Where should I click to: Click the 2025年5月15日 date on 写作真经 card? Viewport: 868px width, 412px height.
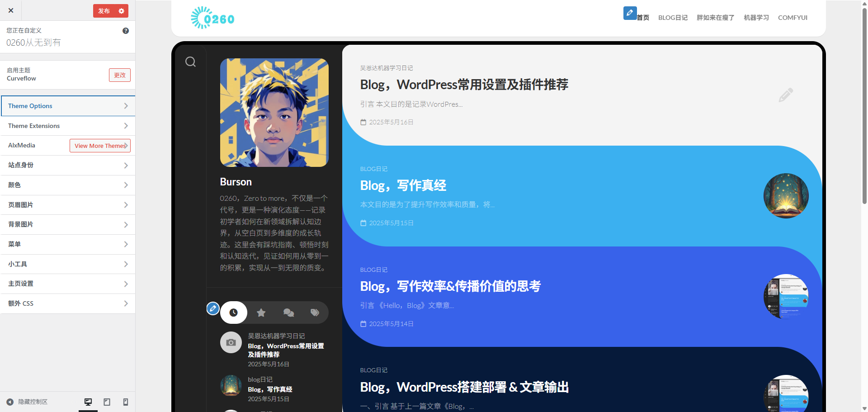[391, 223]
